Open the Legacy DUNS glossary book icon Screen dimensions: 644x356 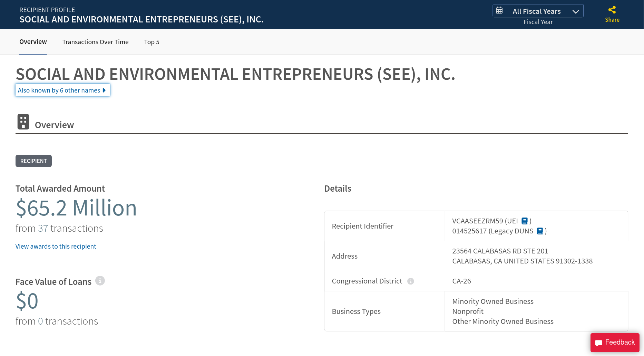tap(540, 231)
